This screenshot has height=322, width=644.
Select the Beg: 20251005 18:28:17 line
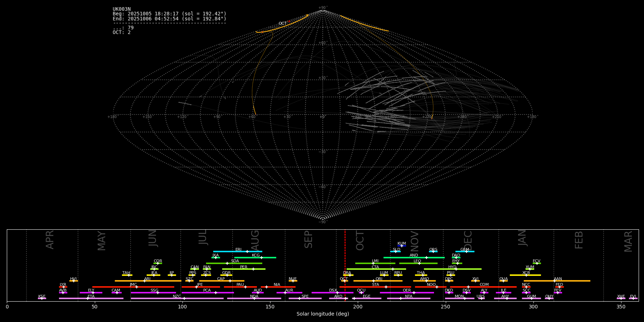170,14
